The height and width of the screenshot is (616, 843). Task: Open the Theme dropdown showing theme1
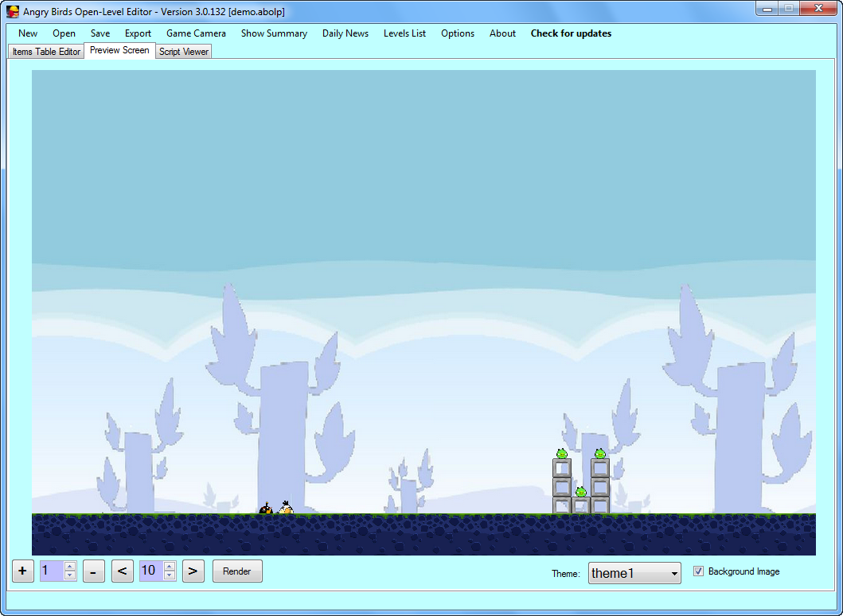point(634,573)
